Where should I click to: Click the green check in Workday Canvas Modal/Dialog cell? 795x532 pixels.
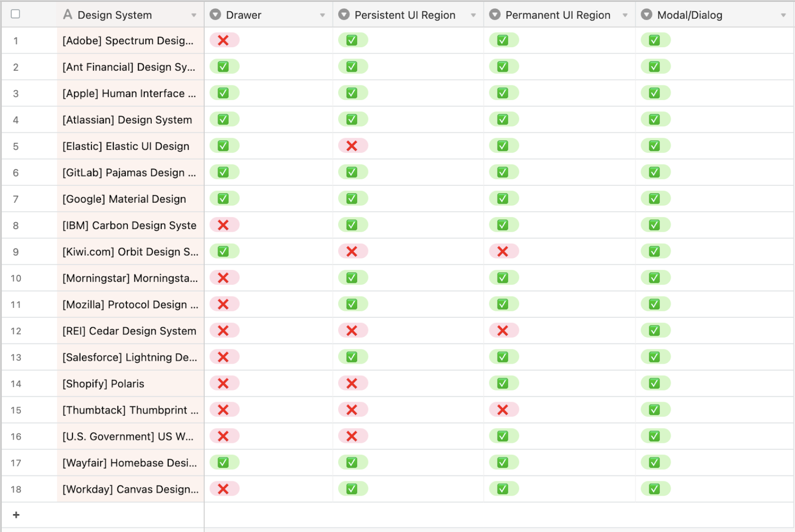(x=654, y=489)
